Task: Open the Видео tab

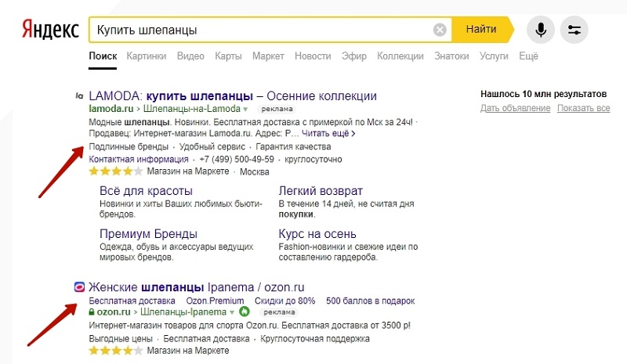Action: click(x=190, y=56)
